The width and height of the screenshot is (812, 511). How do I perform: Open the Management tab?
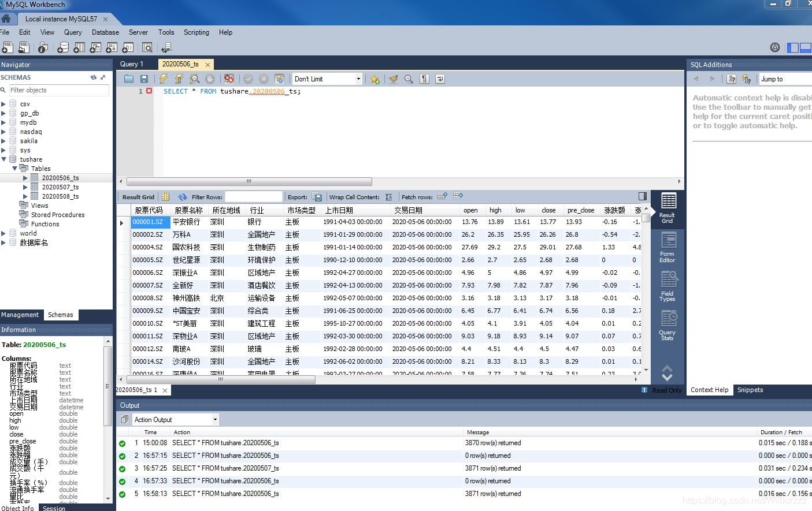pos(20,315)
